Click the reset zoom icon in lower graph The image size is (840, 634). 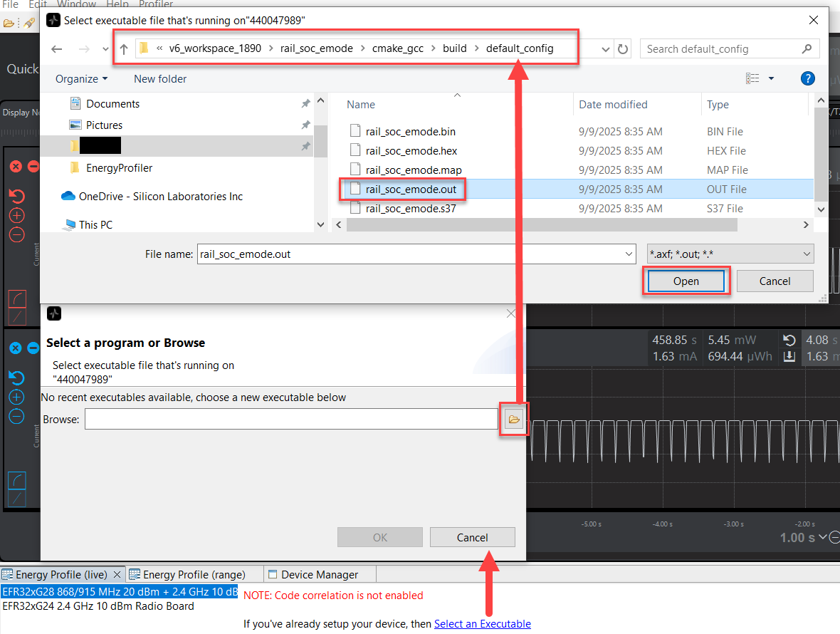17,378
